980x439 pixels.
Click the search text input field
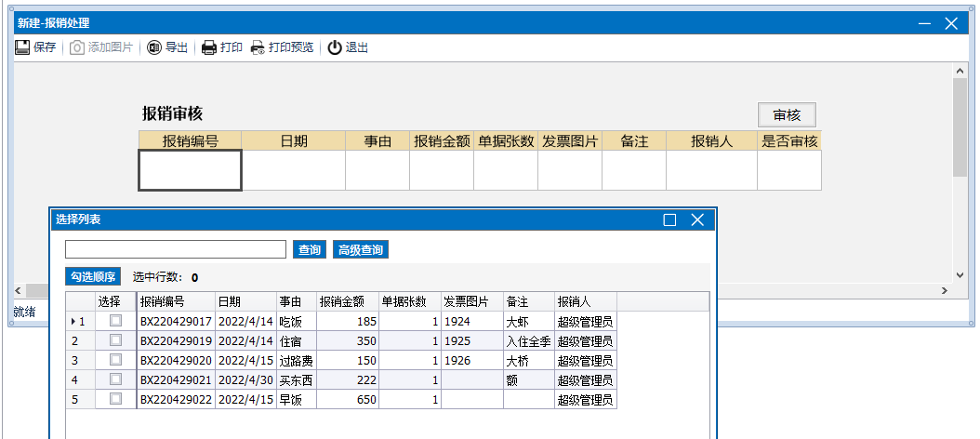(175, 249)
